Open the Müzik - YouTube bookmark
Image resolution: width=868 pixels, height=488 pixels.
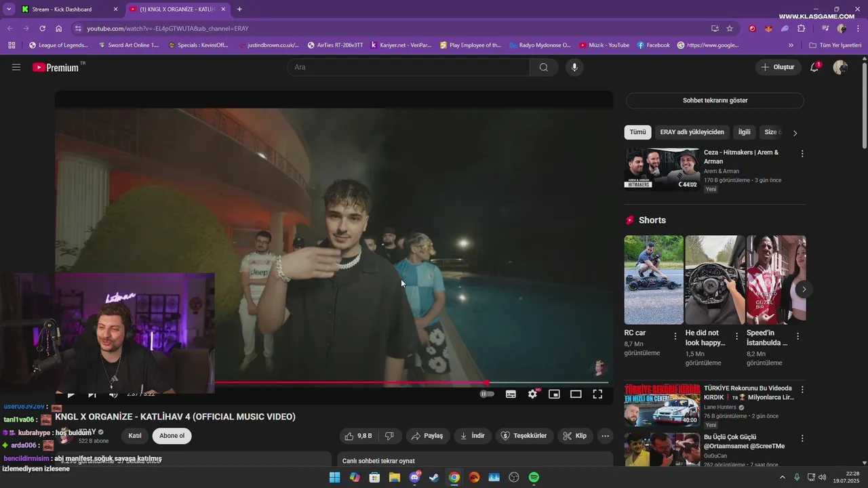[x=604, y=45]
